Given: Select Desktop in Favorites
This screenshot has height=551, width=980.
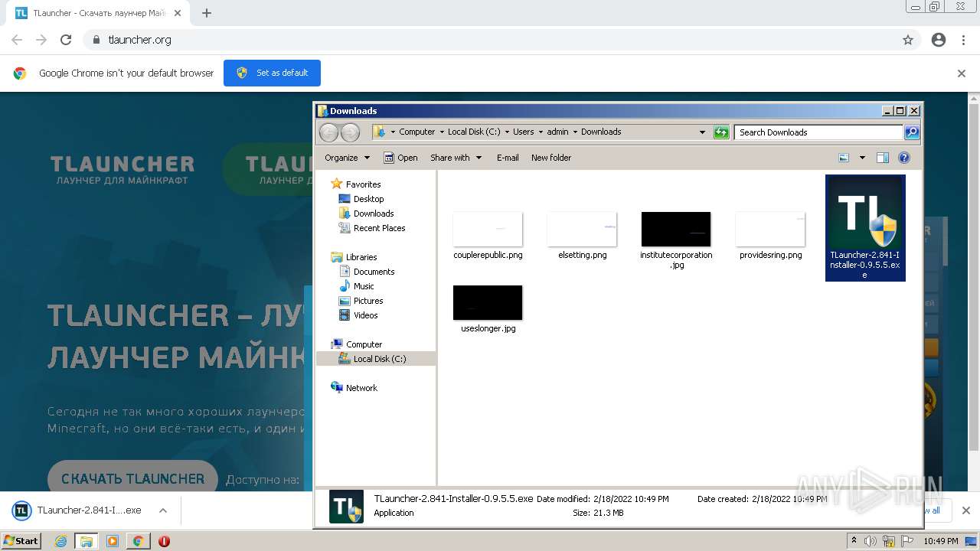Looking at the screenshot, I should point(368,199).
